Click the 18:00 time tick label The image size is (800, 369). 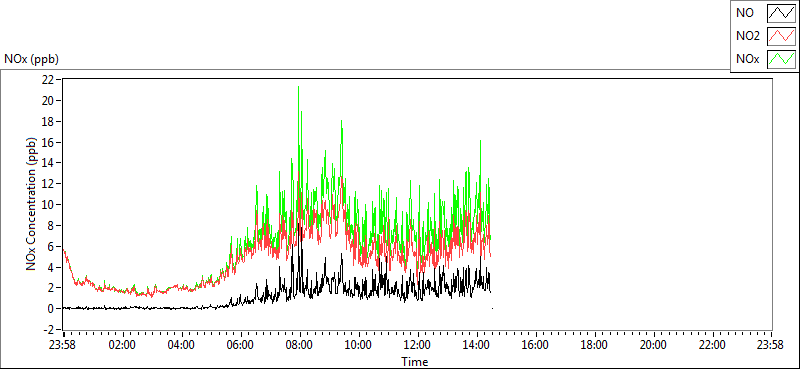click(594, 345)
